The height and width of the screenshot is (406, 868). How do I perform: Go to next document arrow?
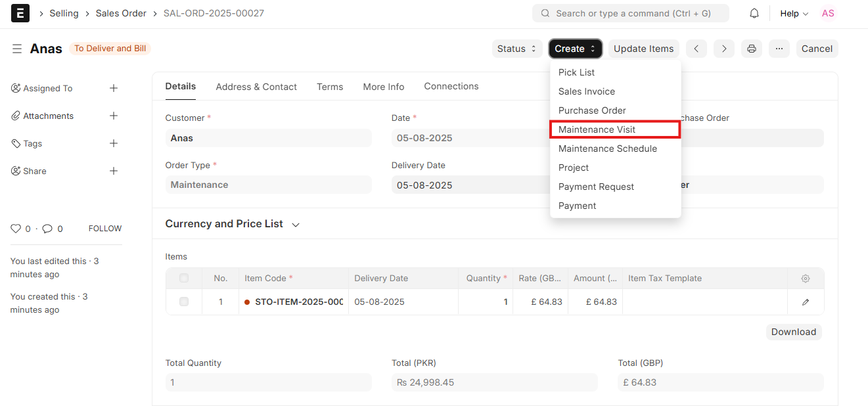pos(724,49)
